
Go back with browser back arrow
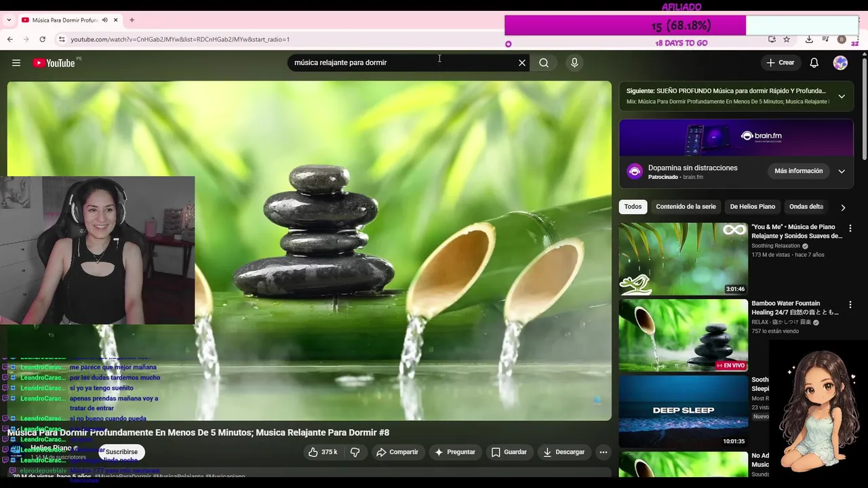9,39
